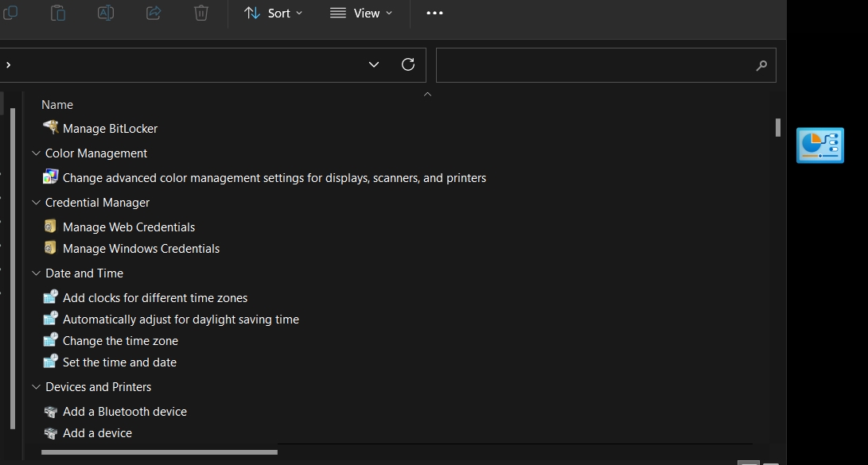Click the Share icon in the toolbar
Viewport: 868px width, 465px height.
click(x=153, y=13)
